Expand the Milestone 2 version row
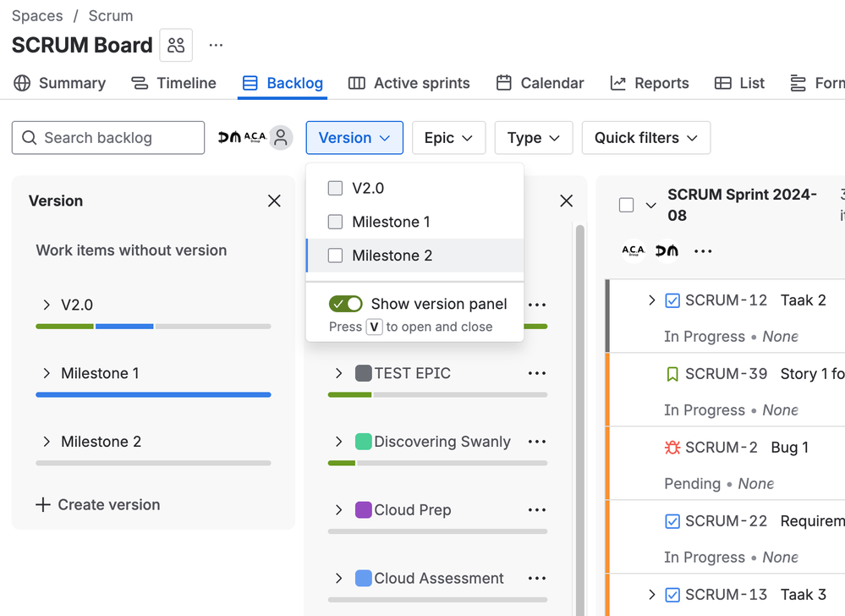Viewport: 845px width, 616px height. click(47, 442)
